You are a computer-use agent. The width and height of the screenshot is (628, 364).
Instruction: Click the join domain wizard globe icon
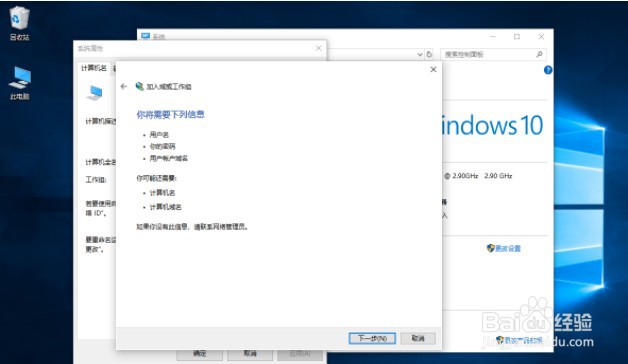[139, 86]
